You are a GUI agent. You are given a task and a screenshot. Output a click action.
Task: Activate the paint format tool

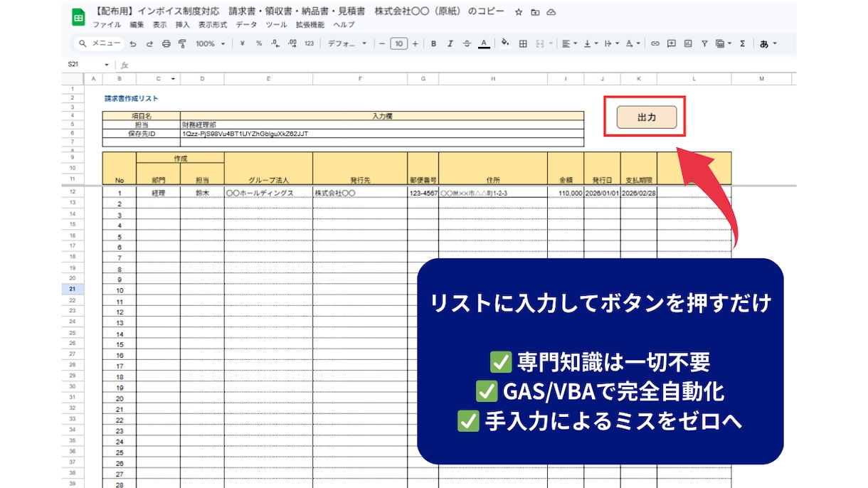[182, 43]
